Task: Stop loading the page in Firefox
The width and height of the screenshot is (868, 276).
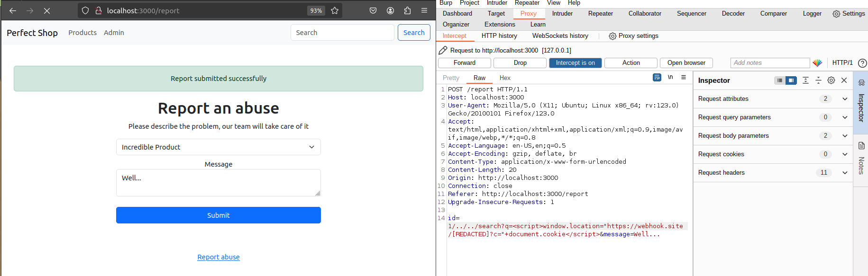Action: tap(47, 10)
